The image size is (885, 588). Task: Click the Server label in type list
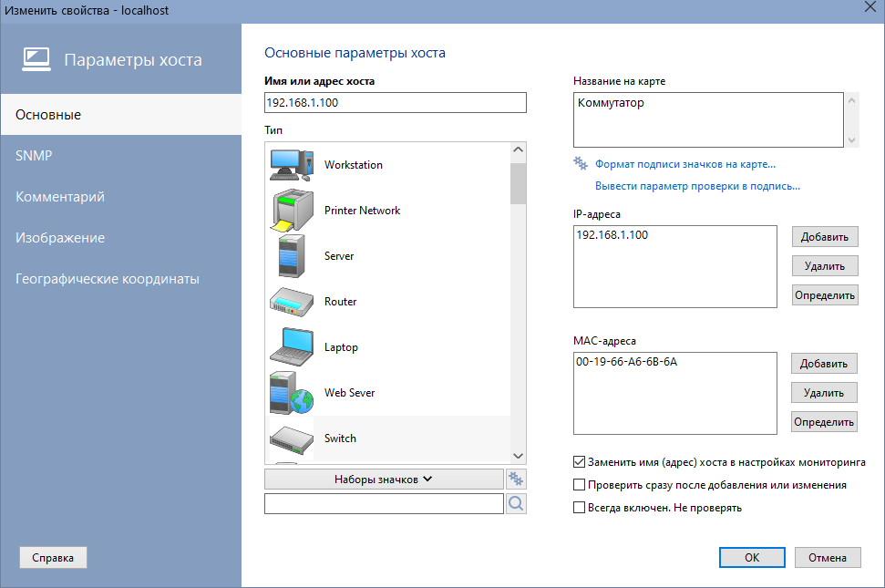(339, 256)
